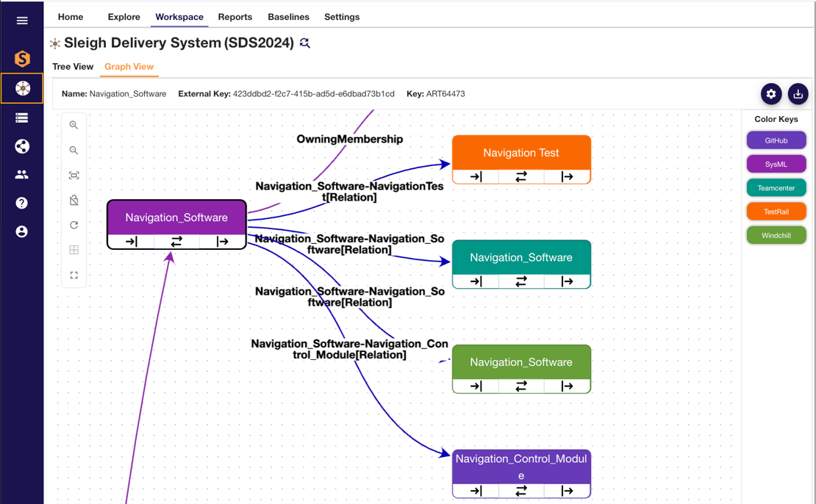Screen dimensions: 816x504
Task: Click the project icon before the title
Action: [x=55, y=43]
